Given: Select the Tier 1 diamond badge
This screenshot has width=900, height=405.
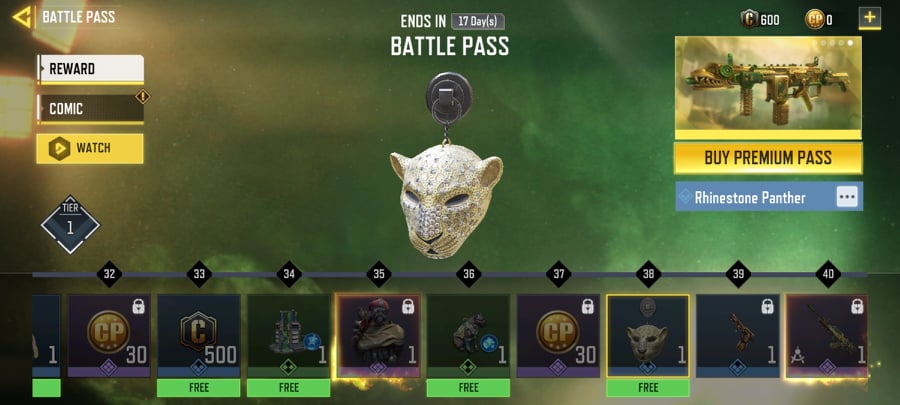Looking at the screenshot, I should [x=70, y=224].
